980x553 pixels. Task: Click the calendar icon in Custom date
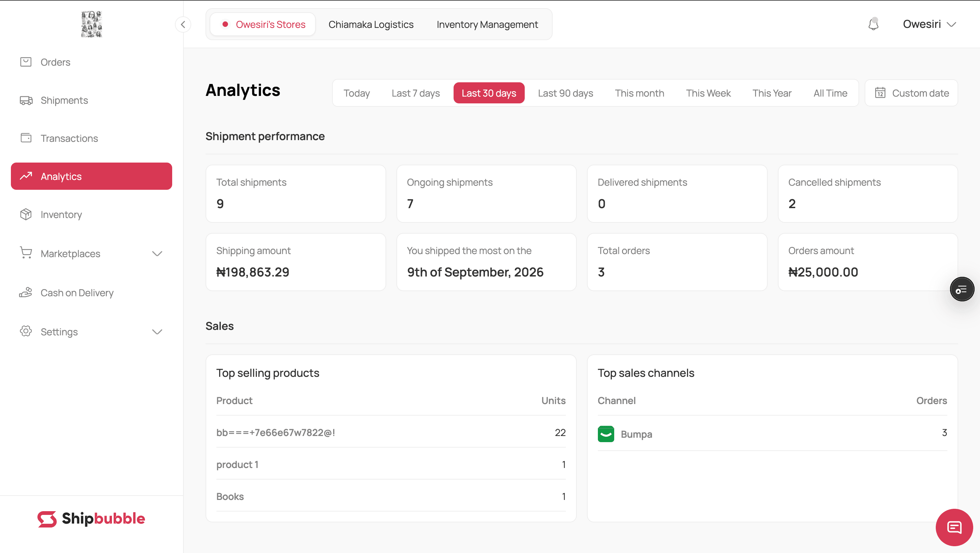(880, 93)
